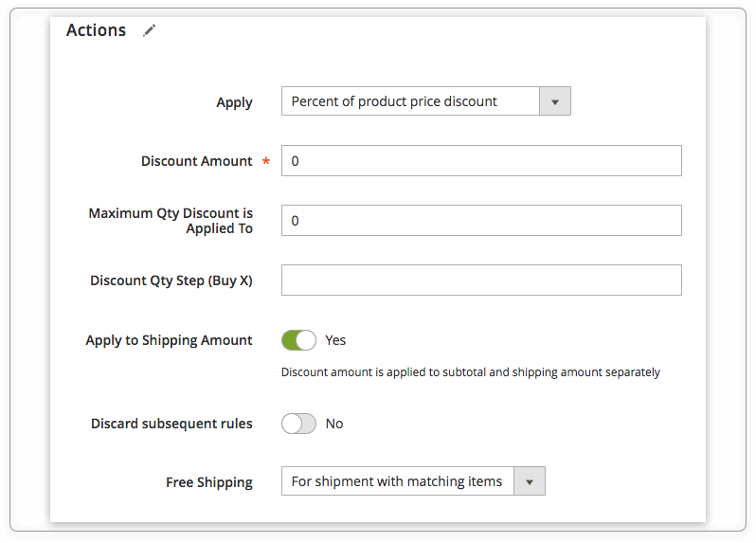The image size is (756, 543).
Task: Toggle the Apply to Shipping Amount switch
Action: (x=299, y=340)
